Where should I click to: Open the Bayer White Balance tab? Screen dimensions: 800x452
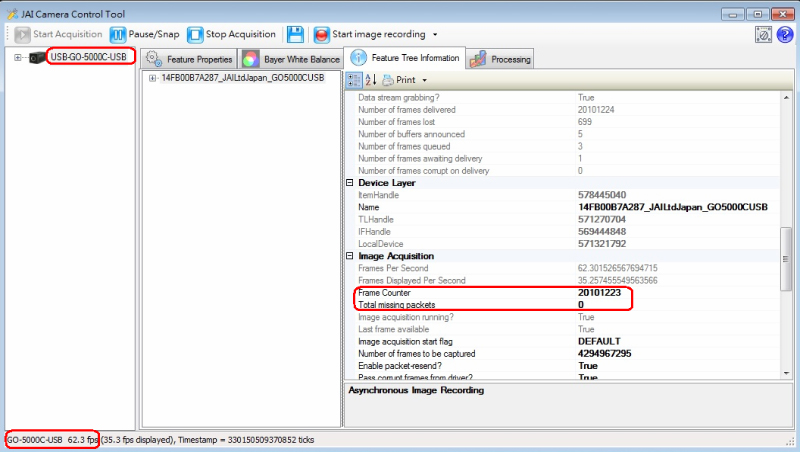pos(289,59)
